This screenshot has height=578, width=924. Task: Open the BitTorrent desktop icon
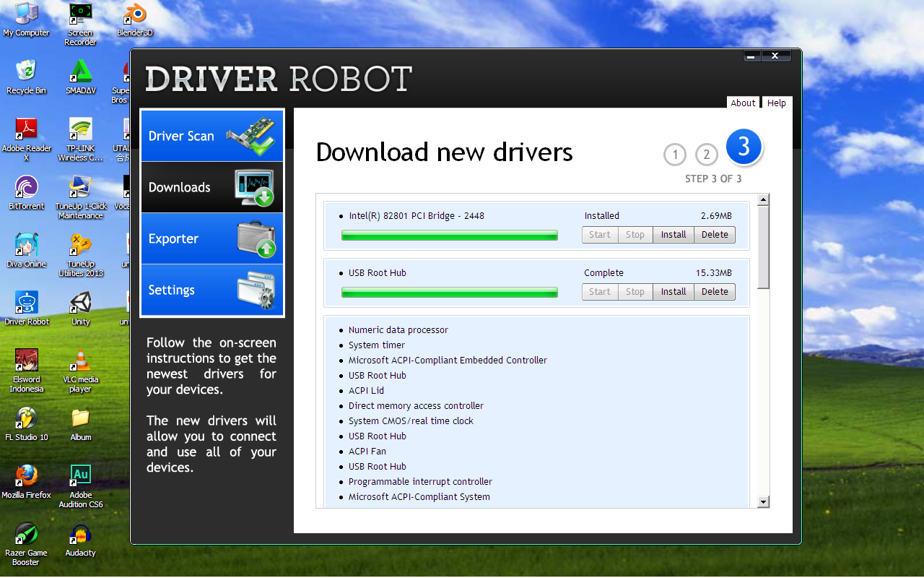point(26,193)
